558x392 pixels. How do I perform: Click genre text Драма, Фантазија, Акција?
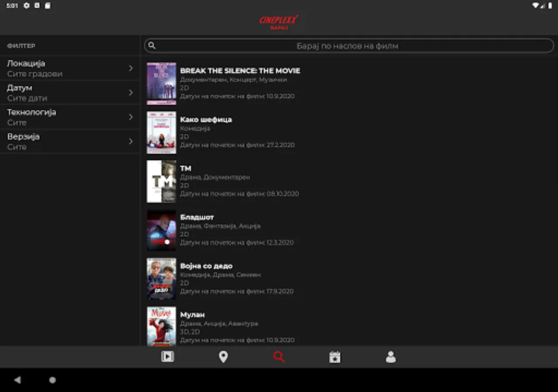(x=220, y=226)
